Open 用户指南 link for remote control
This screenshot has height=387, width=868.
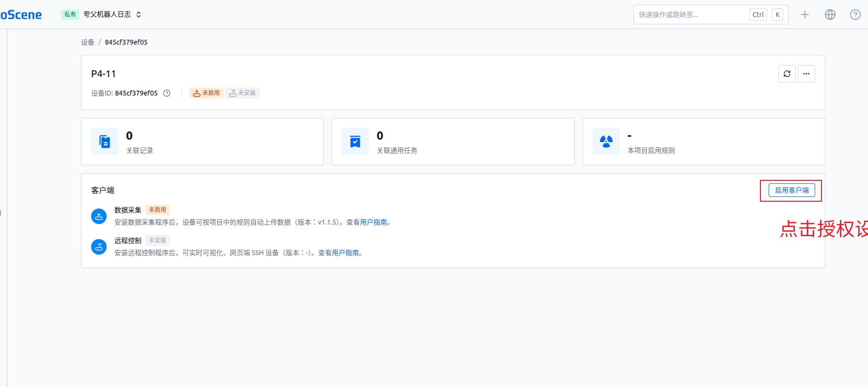tap(345, 253)
